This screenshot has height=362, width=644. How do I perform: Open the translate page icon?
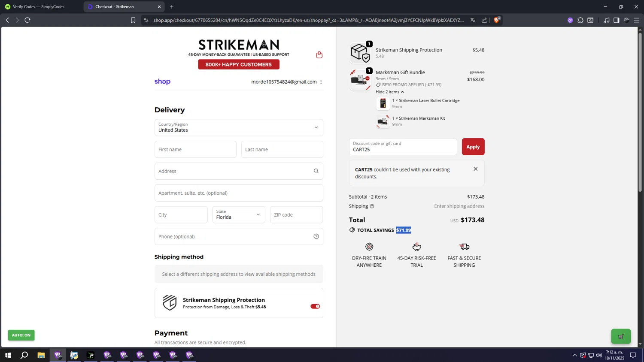coord(473,20)
